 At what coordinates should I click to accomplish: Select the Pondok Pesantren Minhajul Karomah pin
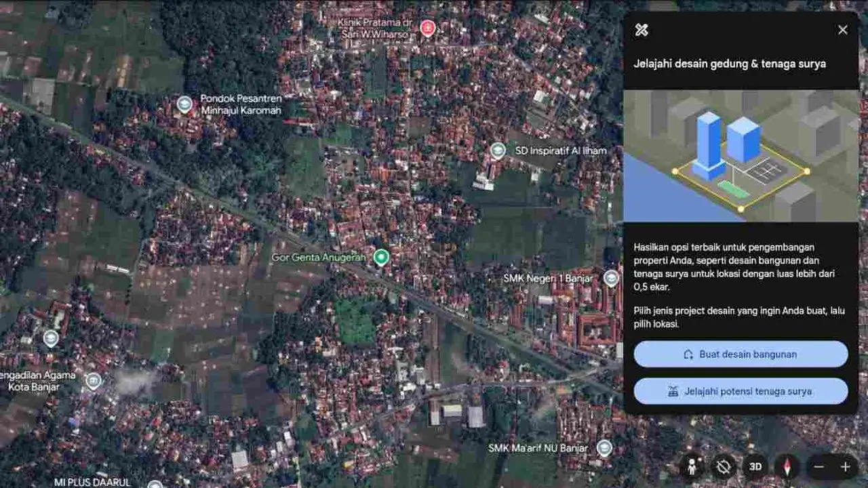pos(184,104)
